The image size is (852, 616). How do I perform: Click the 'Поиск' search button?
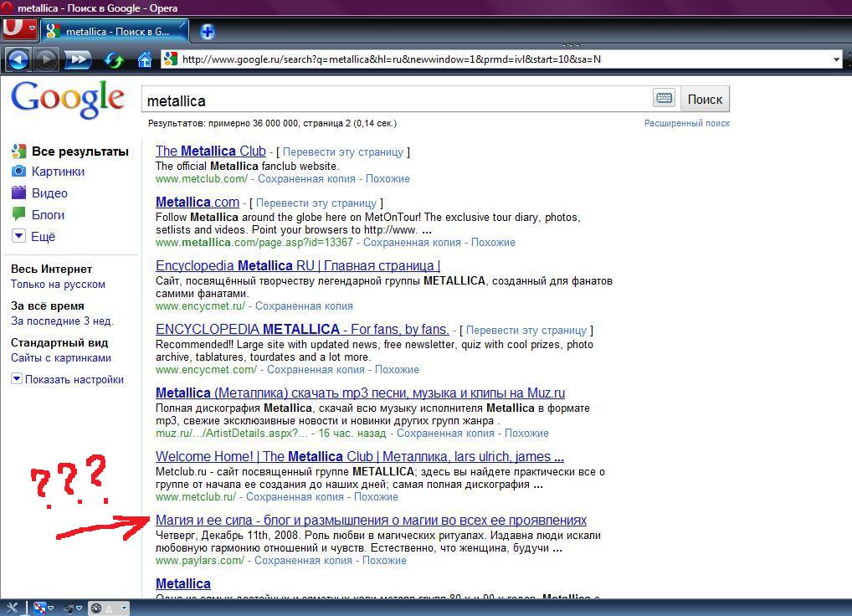pyautogui.click(x=704, y=99)
